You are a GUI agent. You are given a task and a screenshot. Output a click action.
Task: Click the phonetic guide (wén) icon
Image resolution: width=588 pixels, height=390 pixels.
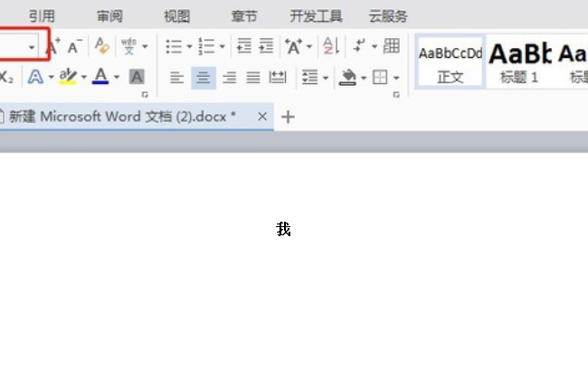point(129,46)
